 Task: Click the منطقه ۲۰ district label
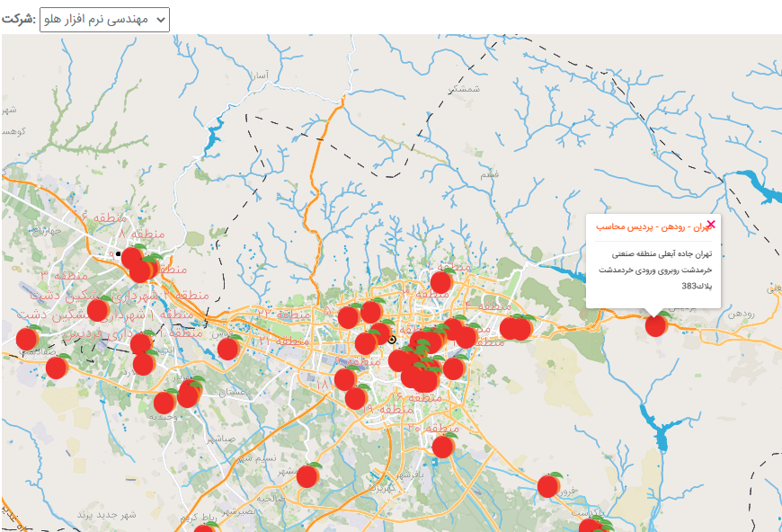[x=431, y=428]
